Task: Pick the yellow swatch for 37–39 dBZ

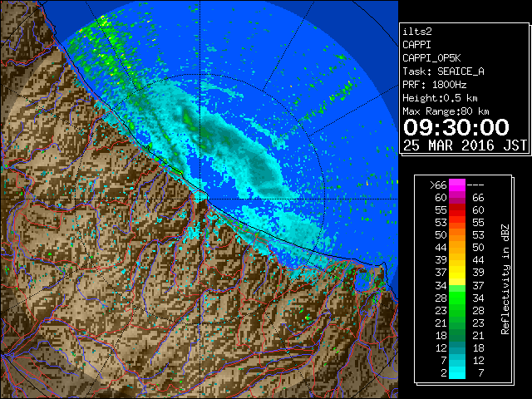Action: (x=457, y=273)
